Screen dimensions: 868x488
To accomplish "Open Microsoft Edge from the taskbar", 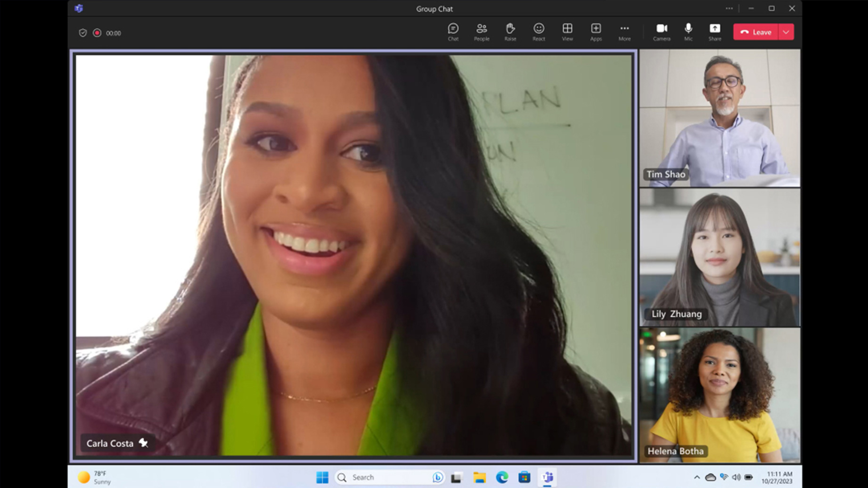I will pyautogui.click(x=502, y=477).
